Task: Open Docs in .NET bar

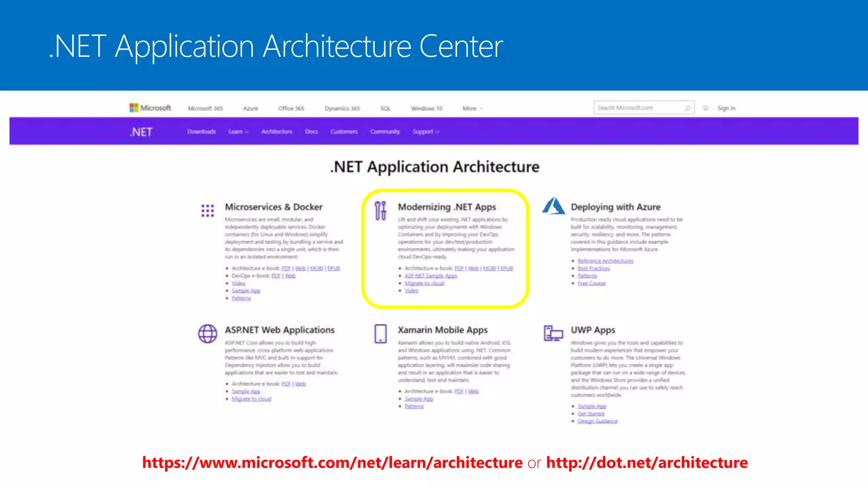Action: pos(312,132)
